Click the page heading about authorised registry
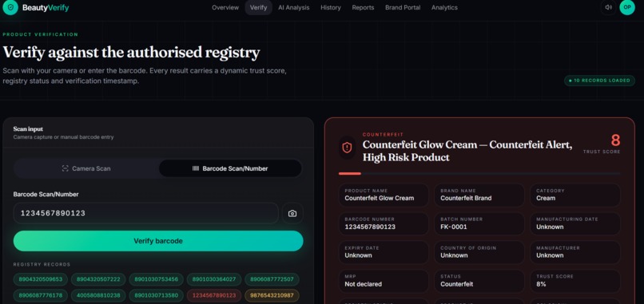Image resolution: width=644 pixels, height=304 pixels. 131,53
